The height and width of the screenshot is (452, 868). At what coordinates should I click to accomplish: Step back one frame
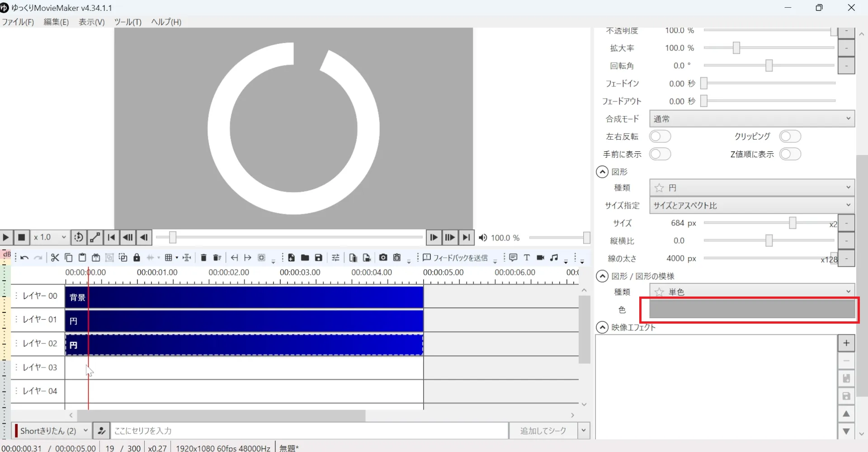[x=144, y=237]
